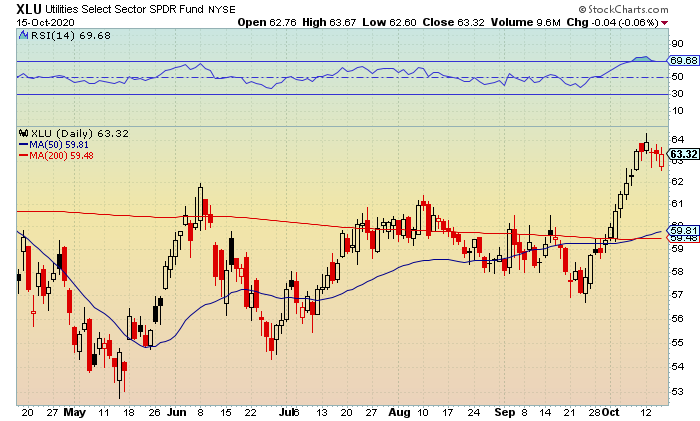Click the red MA(200) 59.48 legend
Viewport: 700px width, 421px height.
coord(56,155)
